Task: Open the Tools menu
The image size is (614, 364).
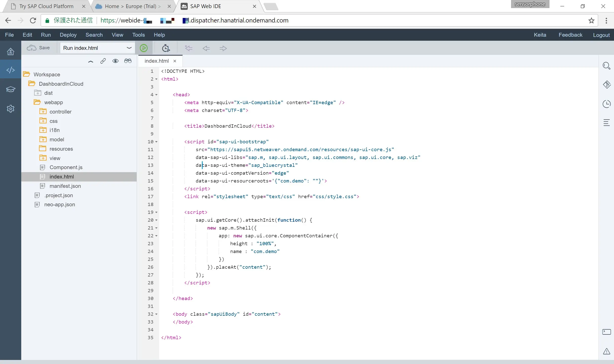Action: pyautogui.click(x=138, y=35)
